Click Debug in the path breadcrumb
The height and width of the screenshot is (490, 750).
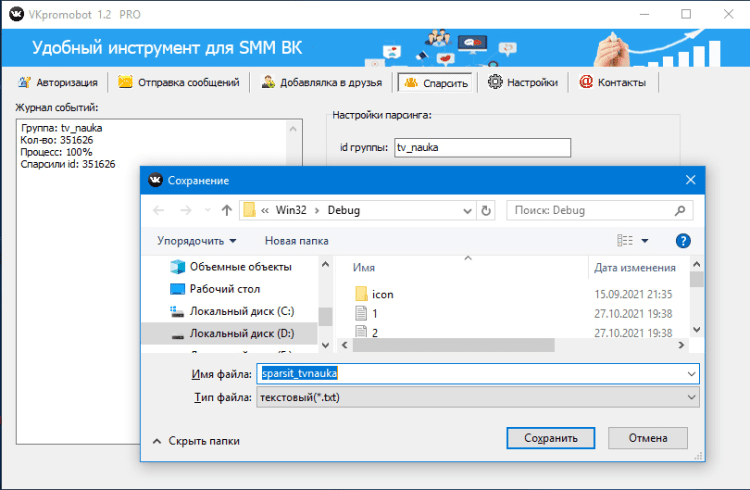(x=343, y=210)
